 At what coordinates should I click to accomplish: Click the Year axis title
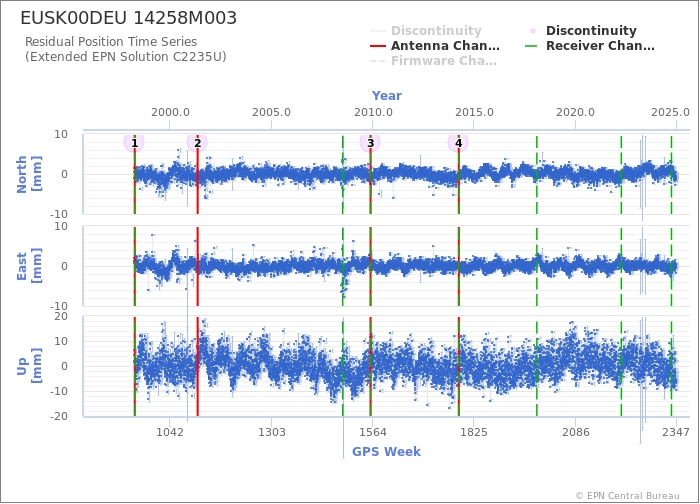(x=387, y=96)
